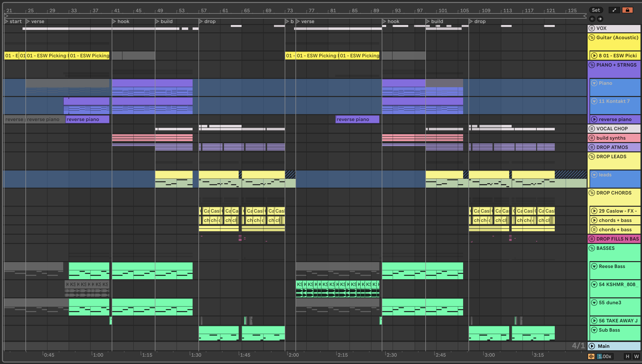Viewport: 642px width, 364px height.
Task: Toggle the orange Lock Envelopes button
Action: click(x=627, y=10)
